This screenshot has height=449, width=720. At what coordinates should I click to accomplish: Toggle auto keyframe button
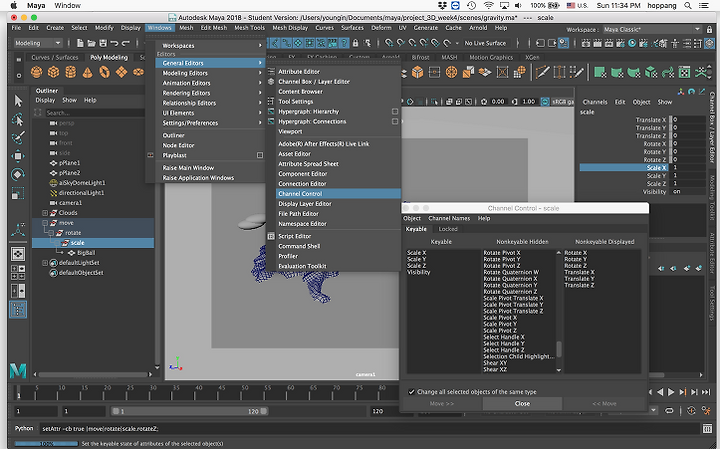pos(692,410)
